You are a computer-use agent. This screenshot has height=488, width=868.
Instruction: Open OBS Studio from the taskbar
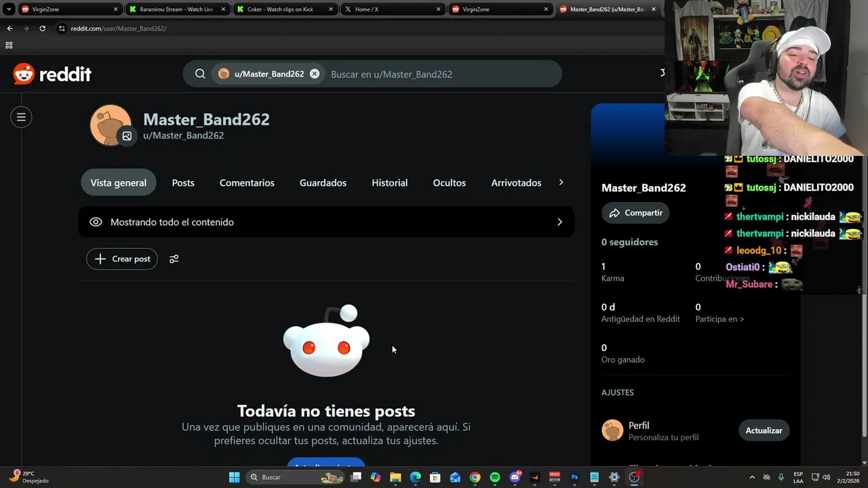click(x=634, y=477)
